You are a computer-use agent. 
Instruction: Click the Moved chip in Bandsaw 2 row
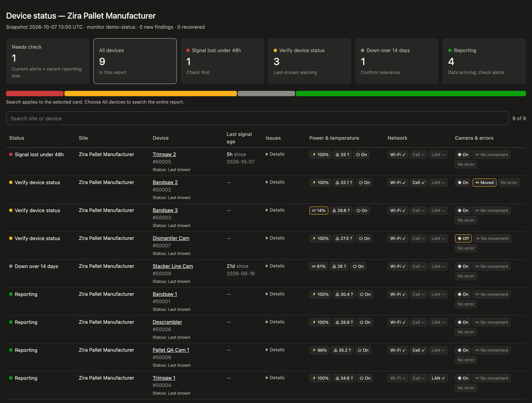[484, 183]
